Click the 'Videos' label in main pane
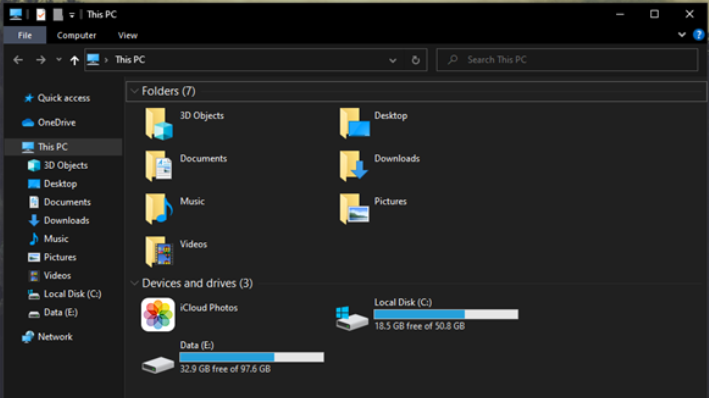 194,244
